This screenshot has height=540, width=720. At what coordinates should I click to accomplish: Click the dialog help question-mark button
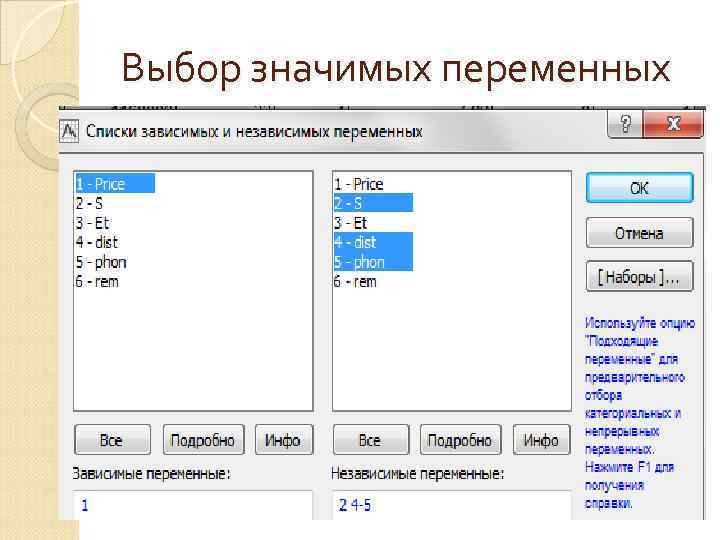click(x=625, y=124)
